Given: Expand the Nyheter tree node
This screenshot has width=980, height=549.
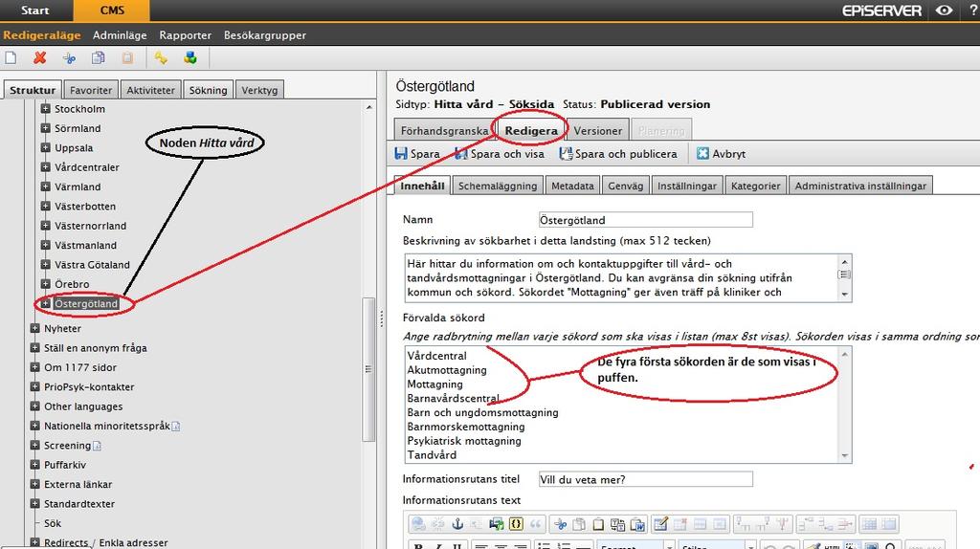Looking at the screenshot, I should 35,328.
